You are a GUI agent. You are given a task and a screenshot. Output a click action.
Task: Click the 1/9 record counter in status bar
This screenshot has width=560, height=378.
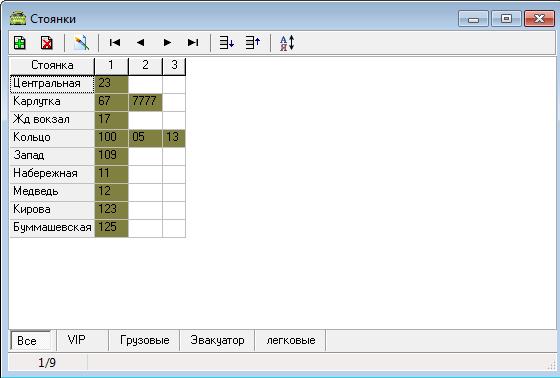pos(47,363)
